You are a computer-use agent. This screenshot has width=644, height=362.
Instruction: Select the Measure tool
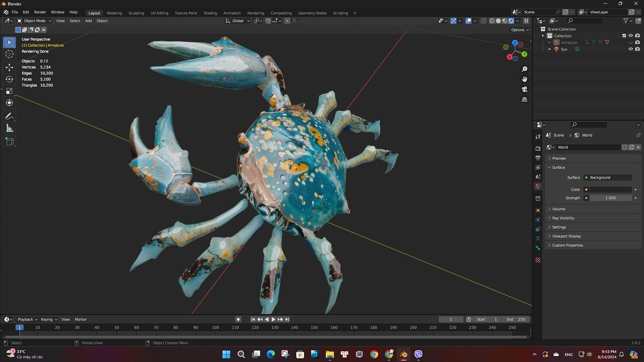point(9,128)
